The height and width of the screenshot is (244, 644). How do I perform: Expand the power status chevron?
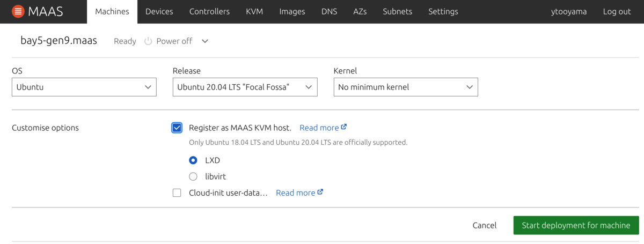(x=204, y=41)
